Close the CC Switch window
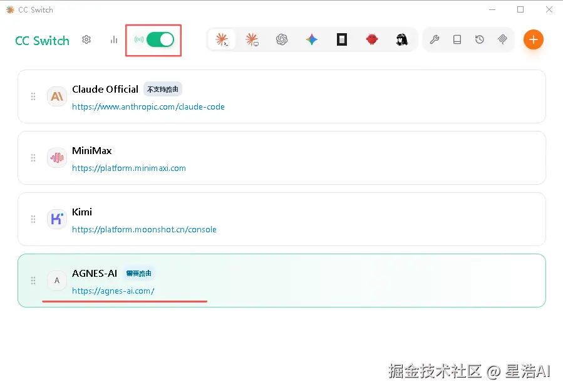The image size is (563, 392). pos(549,9)
